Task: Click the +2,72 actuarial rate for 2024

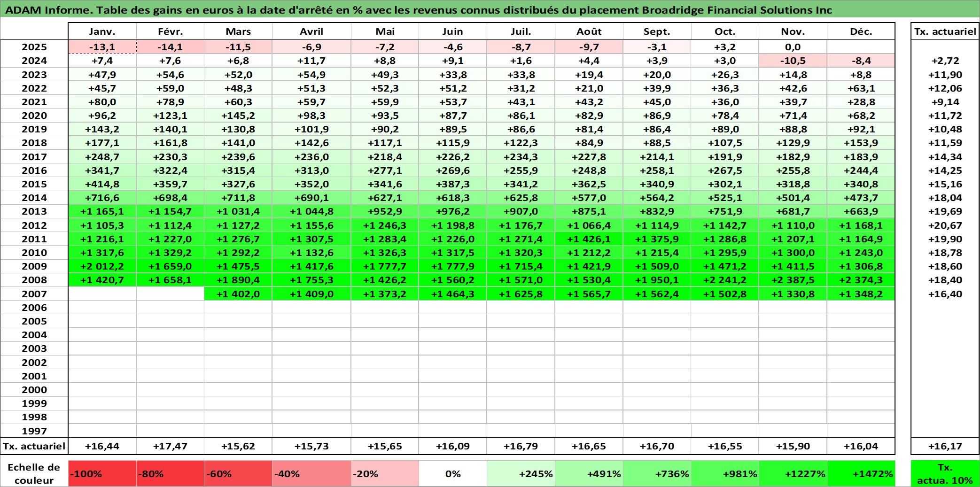Action: [945, 61]
